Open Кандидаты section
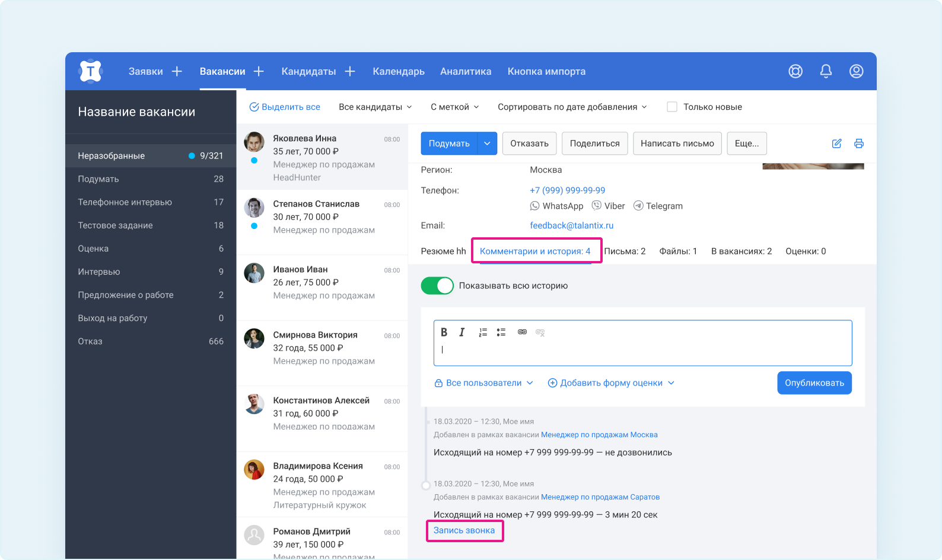 tap(308, 71)
